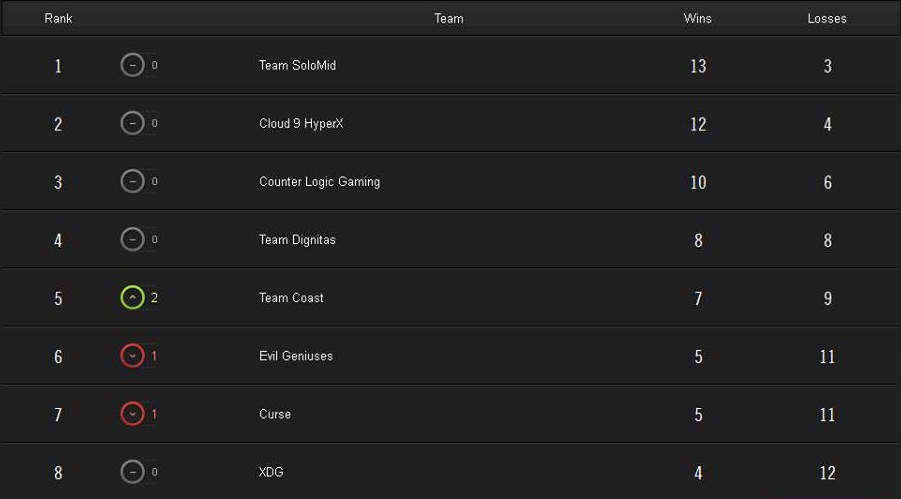
Task: Select the Counter Logic Gaming team name
Action: click(x=319, y=182)
